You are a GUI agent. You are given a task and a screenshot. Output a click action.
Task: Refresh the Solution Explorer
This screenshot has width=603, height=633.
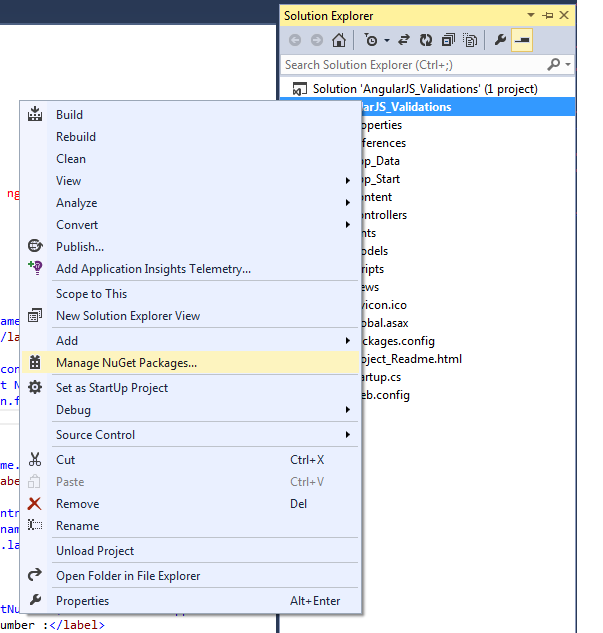tap(426, 40)
